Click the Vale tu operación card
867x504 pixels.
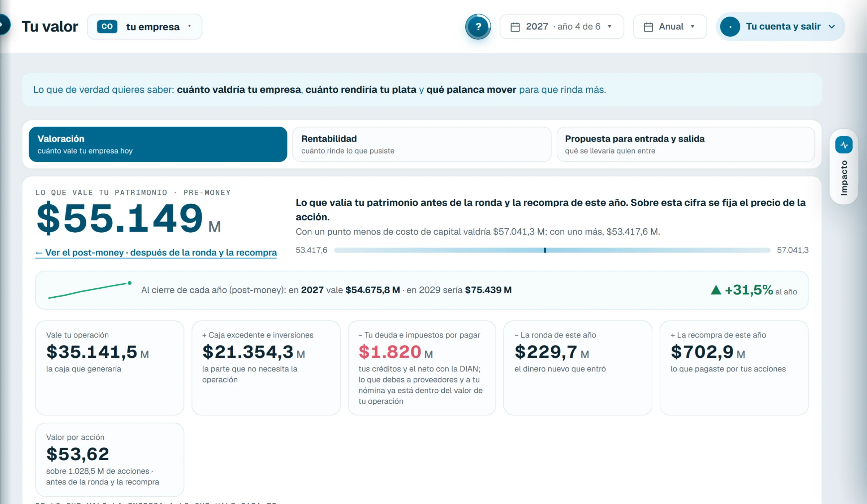click(x=110, y=368)
